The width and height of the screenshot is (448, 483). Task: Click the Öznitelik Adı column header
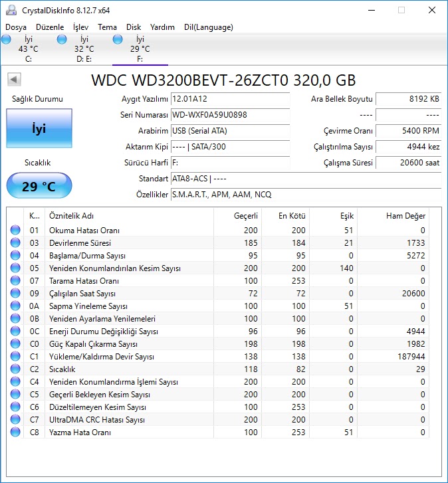[129, 216]
